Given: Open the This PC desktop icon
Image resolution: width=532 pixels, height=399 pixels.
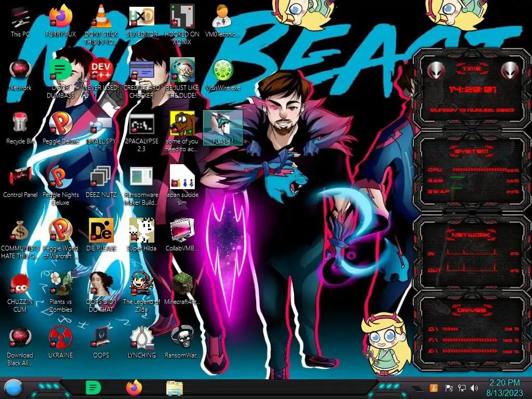Looking at the screenshot, I should (20, 21).
